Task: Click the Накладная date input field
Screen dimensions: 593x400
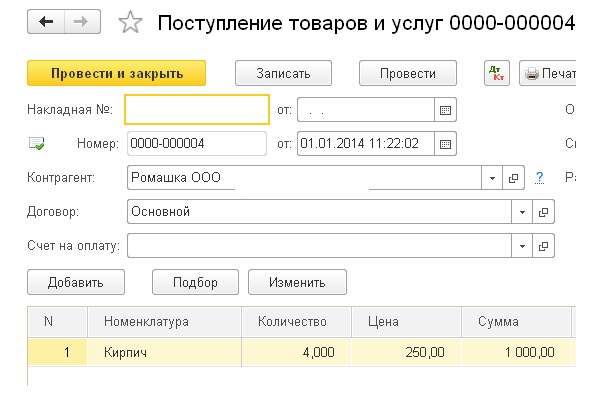Action: [366, 110]
